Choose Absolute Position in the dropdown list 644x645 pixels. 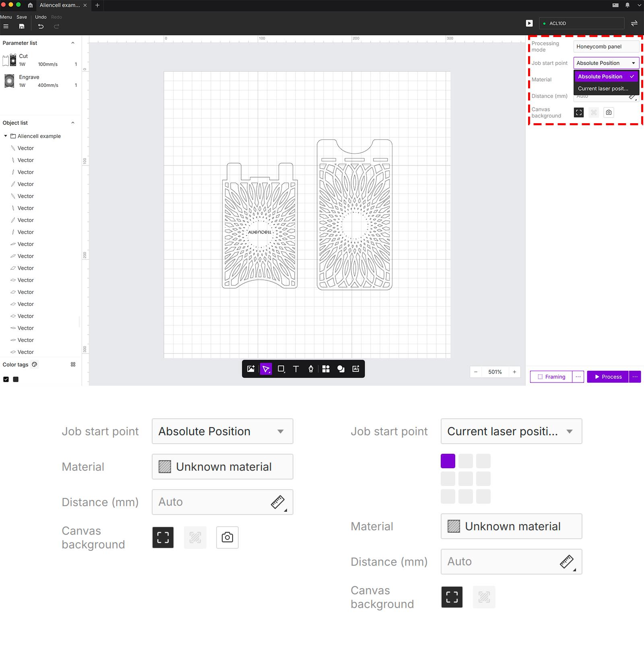coord(606,76)
